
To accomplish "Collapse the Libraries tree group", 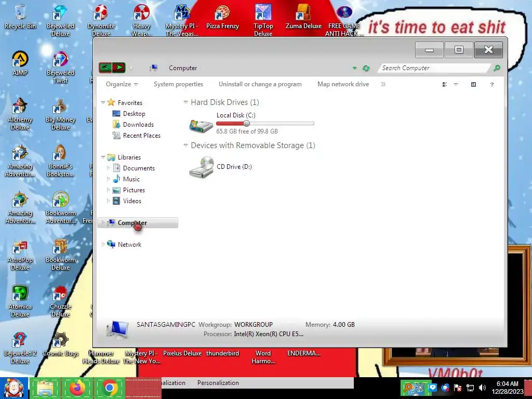I will (103, 157).
